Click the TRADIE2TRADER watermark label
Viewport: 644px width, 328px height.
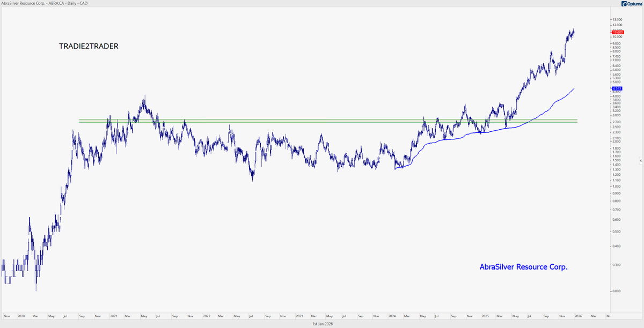click(x=89, y=46)
